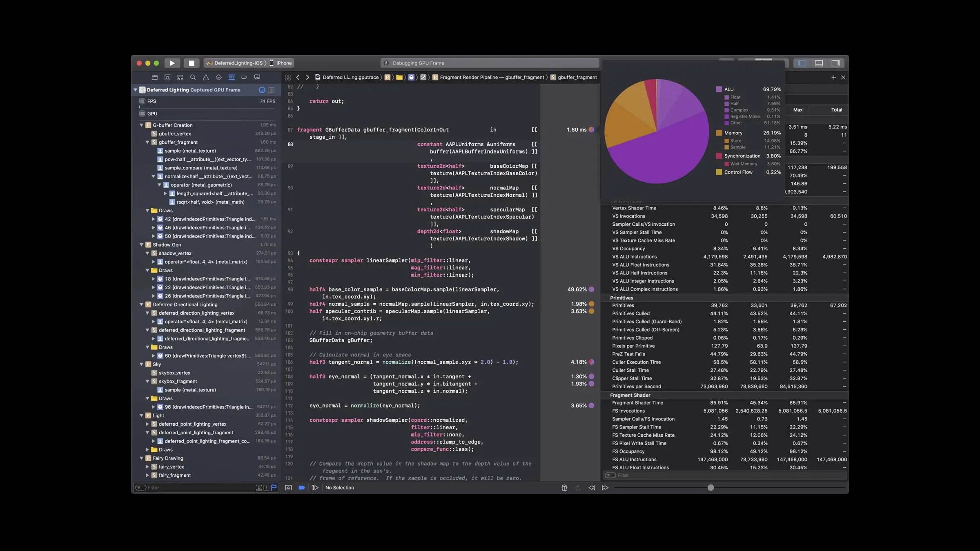Toggle the square filter option in navigator
This screenshot has width=980, height=551.
[x=266, y=488]
